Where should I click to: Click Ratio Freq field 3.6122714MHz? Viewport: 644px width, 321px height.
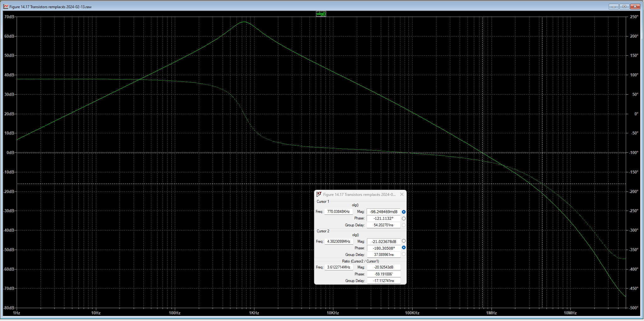[339, 267]
